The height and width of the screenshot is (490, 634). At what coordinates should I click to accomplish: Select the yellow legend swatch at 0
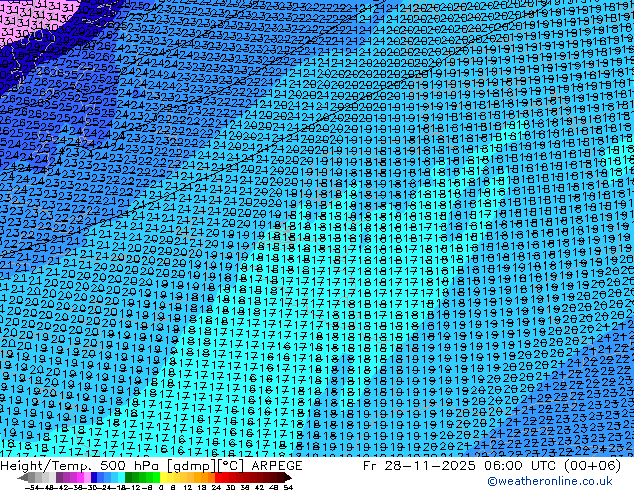pos(163,477)
